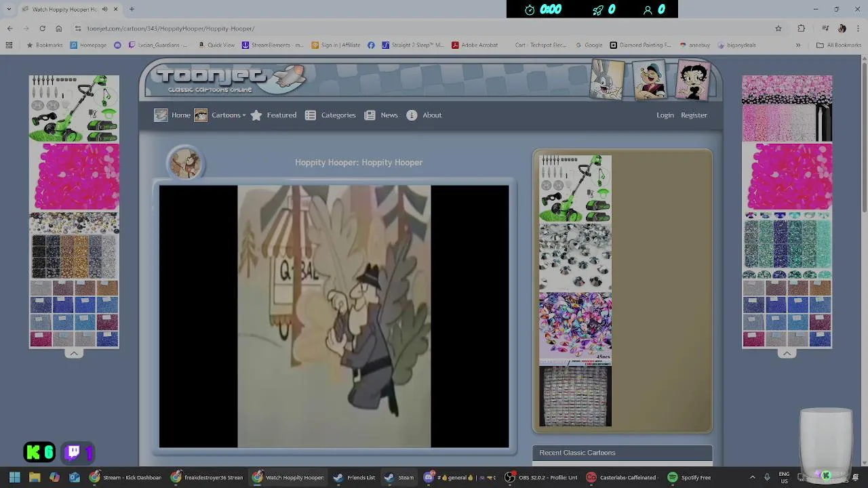
Task: Click the Bugs Bunny character image
Action: point(607,80)
